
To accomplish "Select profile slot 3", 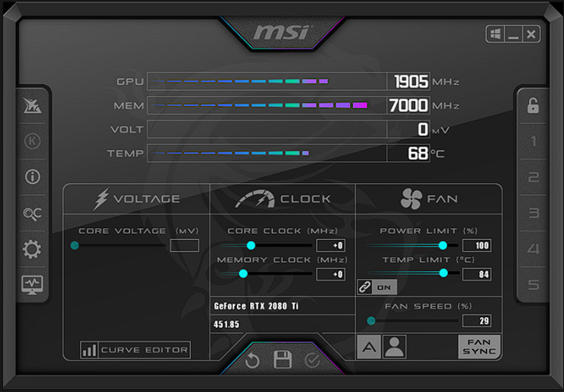I will [x=534, y=213].
